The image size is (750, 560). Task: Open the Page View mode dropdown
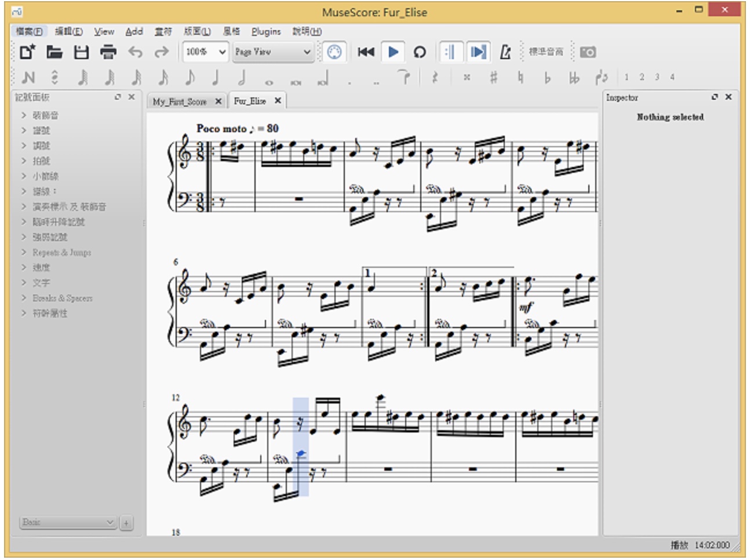point(273,52)
